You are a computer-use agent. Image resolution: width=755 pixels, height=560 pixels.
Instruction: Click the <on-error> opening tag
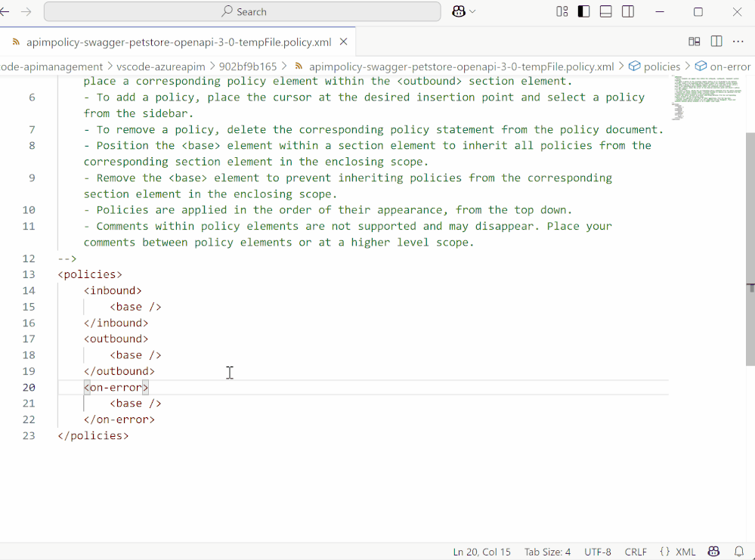(x=116, y=388)
